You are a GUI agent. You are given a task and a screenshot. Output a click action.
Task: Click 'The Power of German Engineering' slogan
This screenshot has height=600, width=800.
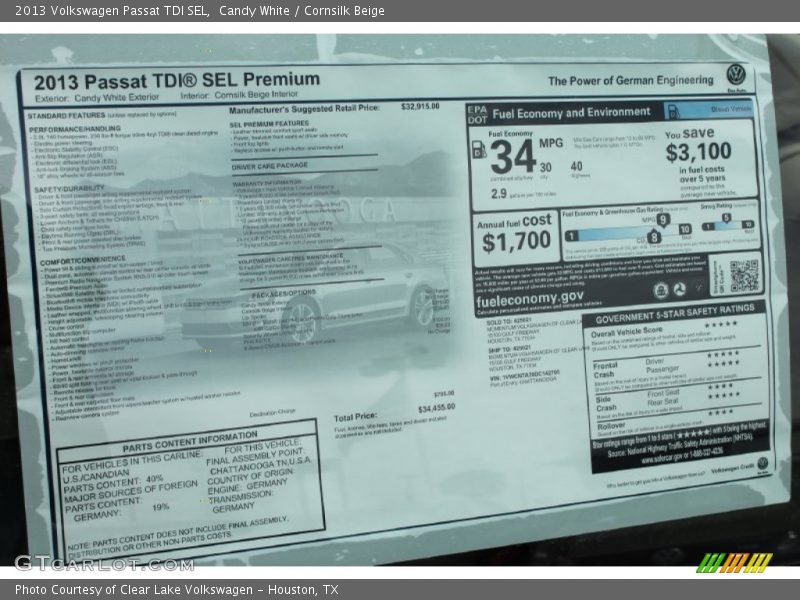click(x=631, y=81)
